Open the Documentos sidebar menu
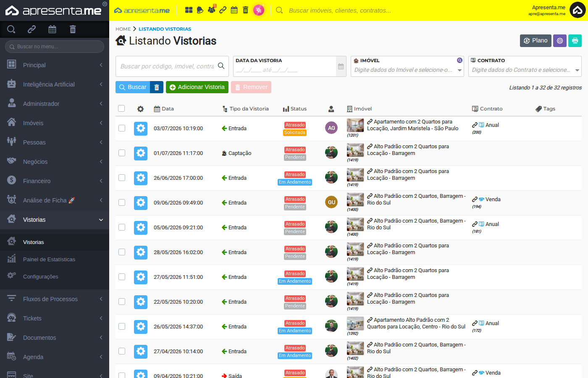Image resolution: width=588 pixels, height=378 pixels. click(55, 338)
